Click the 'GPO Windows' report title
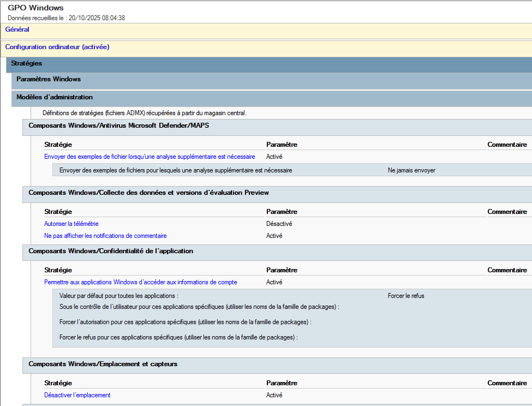The width and height of the screenshot is (532, 406). point(35,8)
